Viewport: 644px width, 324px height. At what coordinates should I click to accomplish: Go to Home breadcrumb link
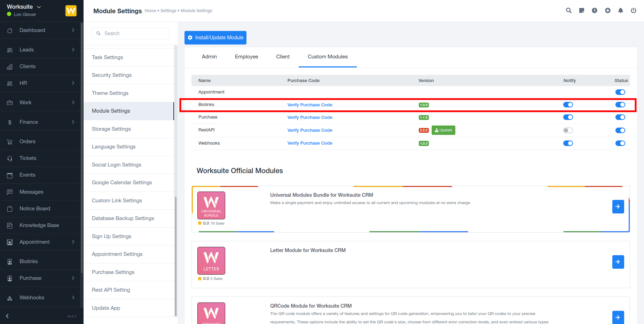[150, 11]
